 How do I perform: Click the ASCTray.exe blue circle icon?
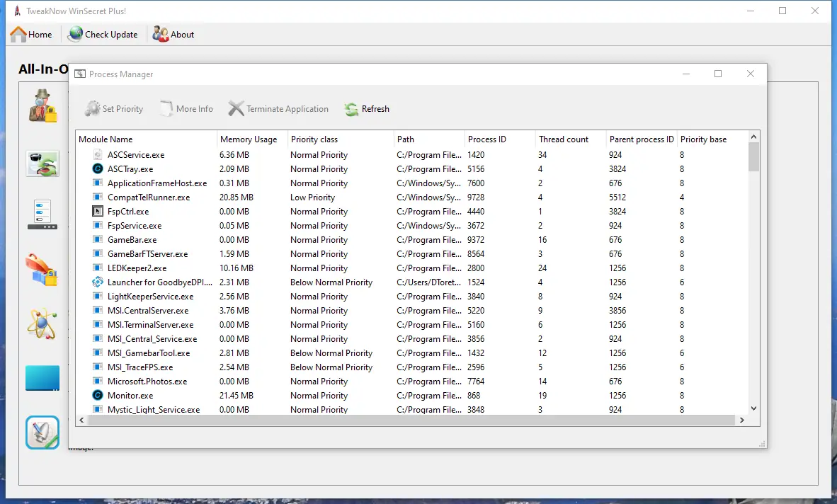pos(98,169)
